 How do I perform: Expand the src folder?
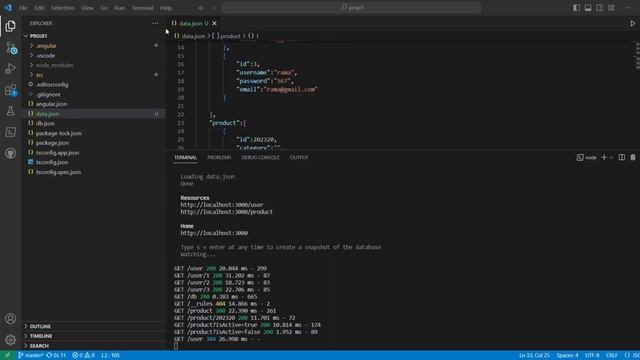tap(93, 75)
